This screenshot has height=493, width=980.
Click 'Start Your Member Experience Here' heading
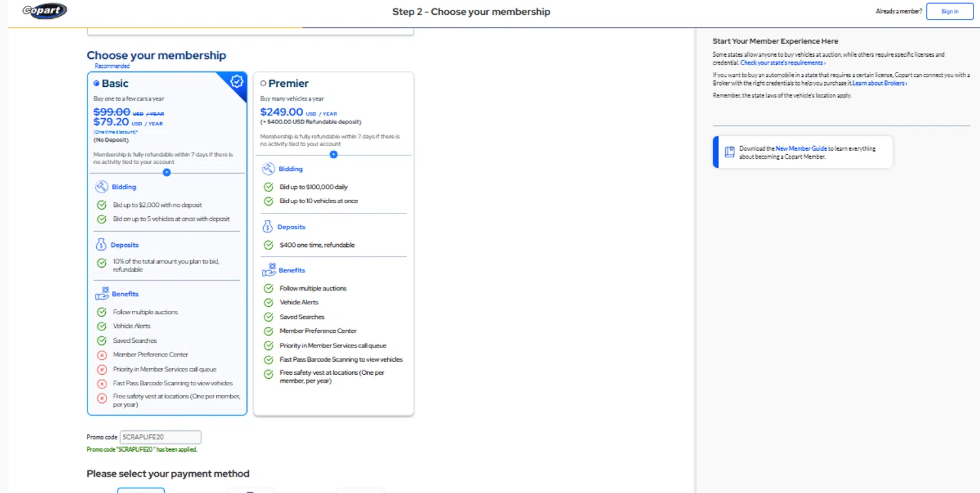[x=776, y=41]
